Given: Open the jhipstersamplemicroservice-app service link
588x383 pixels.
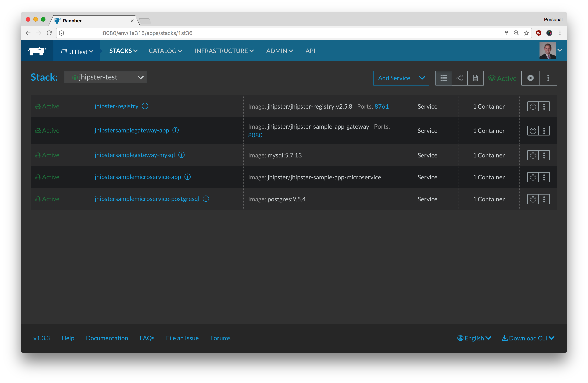Looking at the screenshot, I should click(138, 177).
